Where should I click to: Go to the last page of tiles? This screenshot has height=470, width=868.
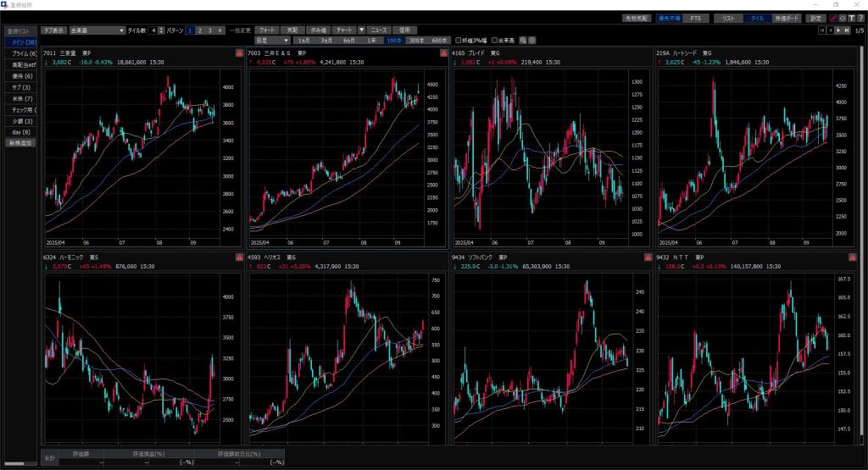[846, 30]
